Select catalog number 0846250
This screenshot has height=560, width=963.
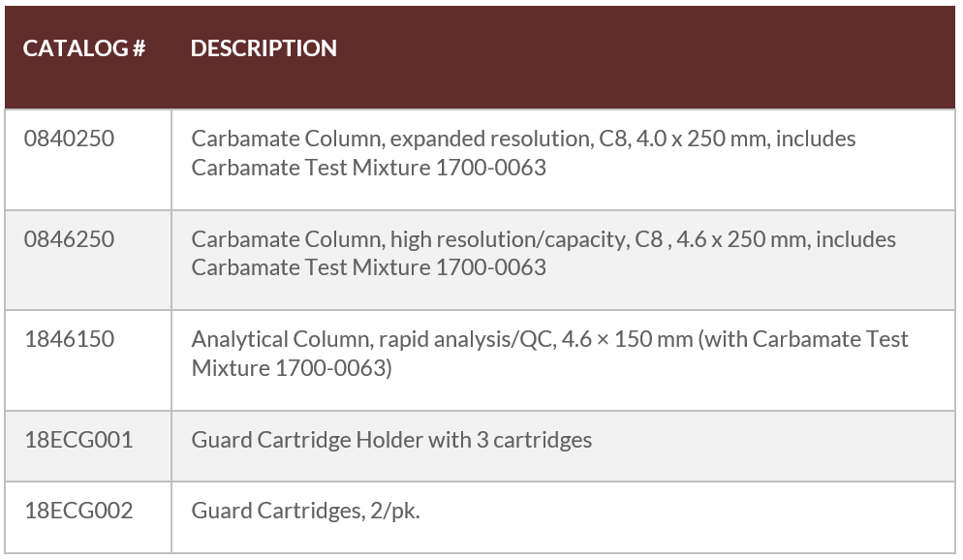point(69,239)
